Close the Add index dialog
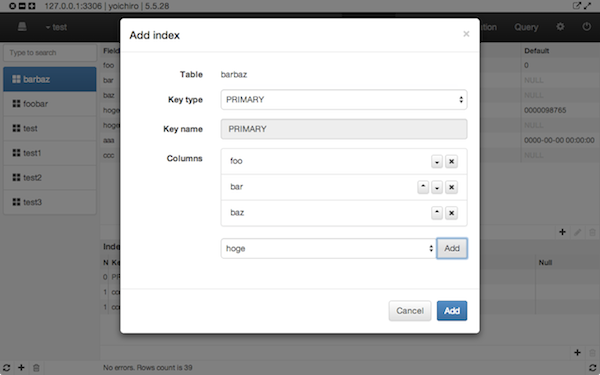This screenshot has width=600, height=375. pyautogui.click(x=466, y=34)
